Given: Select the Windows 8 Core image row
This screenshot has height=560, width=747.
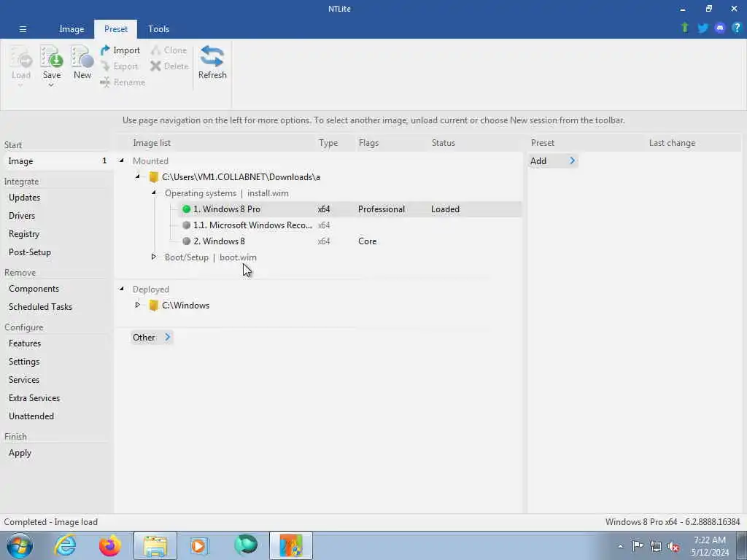Looking at the screenshot, I should point(350,241).
